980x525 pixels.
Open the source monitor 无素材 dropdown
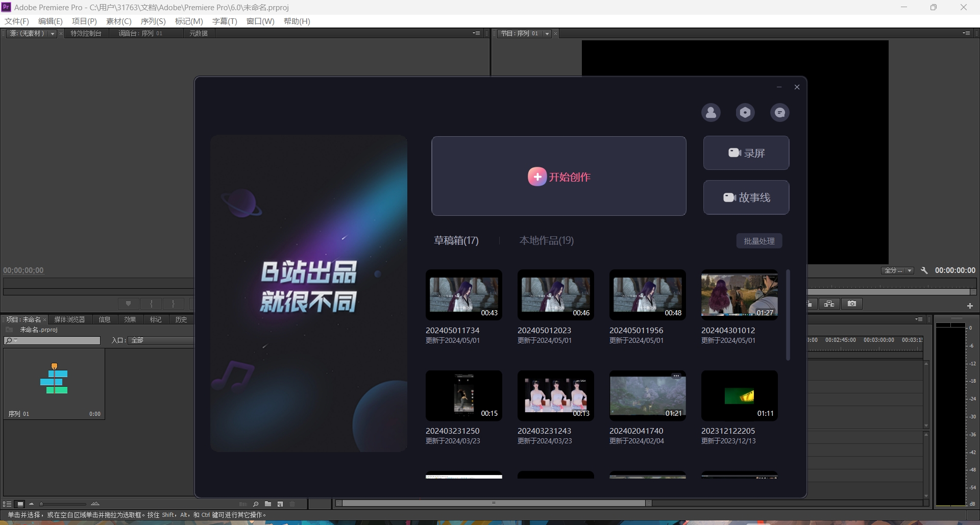52,34
